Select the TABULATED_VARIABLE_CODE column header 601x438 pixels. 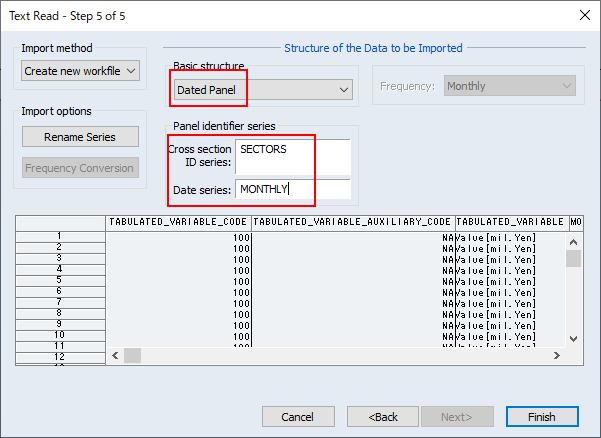[x=177, y=221]
